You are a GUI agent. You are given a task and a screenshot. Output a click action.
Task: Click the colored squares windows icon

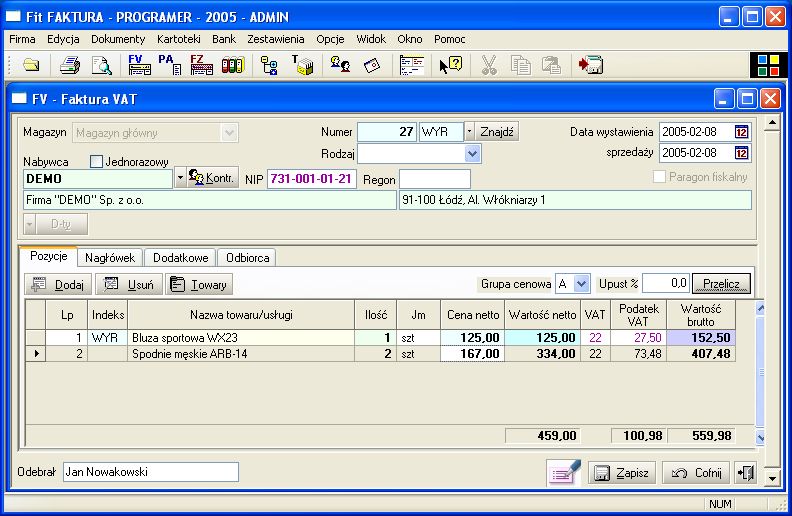click(768, 65)
